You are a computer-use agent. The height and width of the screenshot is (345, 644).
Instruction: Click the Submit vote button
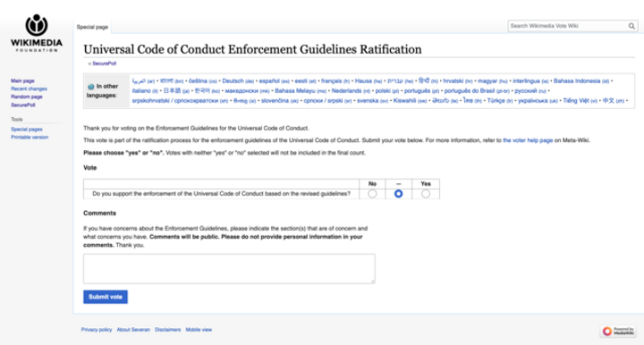106,297
